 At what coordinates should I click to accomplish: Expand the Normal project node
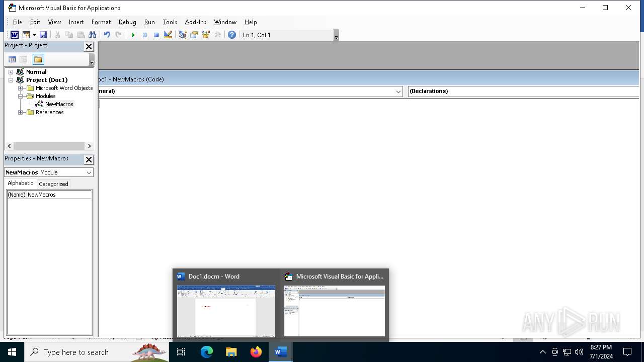point(11,72)
